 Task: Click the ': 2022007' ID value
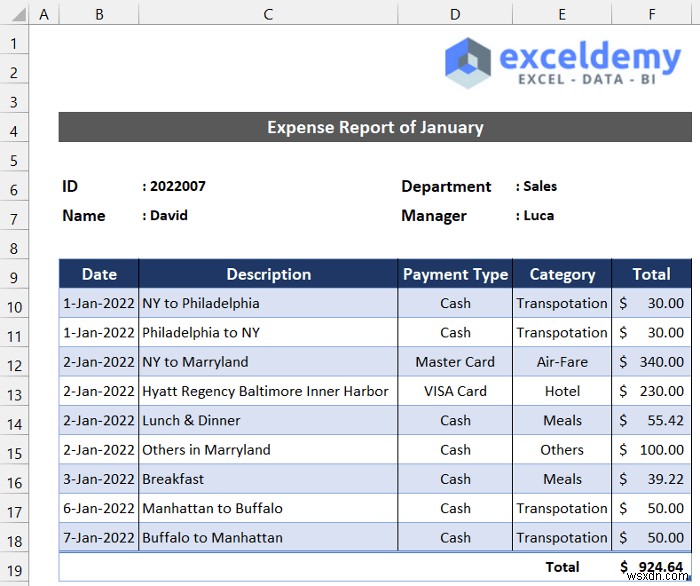pyautogui.click(x=174, y=186)
